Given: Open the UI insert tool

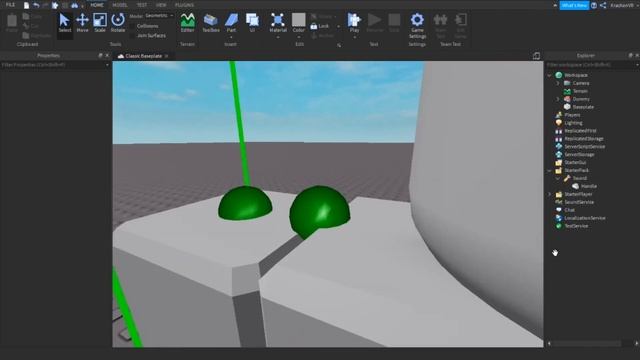Looking at the screenshot, I should [x=252, y=23].
